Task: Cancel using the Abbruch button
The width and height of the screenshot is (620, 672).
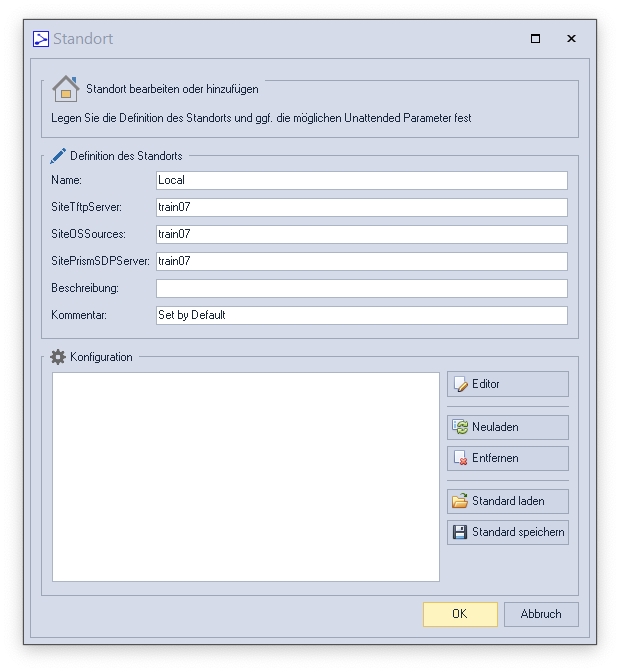Action: 541,614
